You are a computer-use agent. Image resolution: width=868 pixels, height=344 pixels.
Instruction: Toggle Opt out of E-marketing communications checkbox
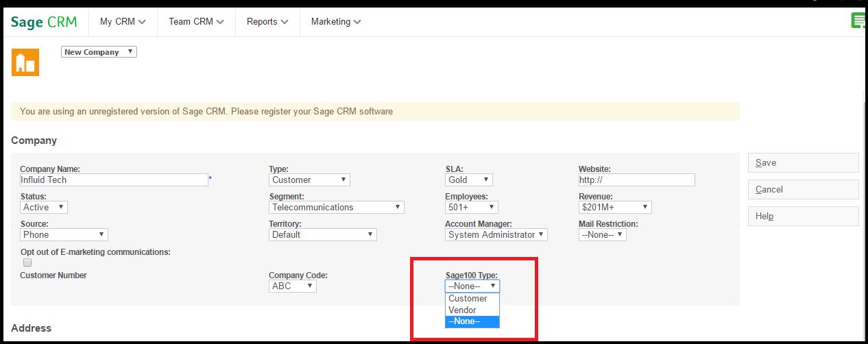pyautogui.click(x=27, y=262)
